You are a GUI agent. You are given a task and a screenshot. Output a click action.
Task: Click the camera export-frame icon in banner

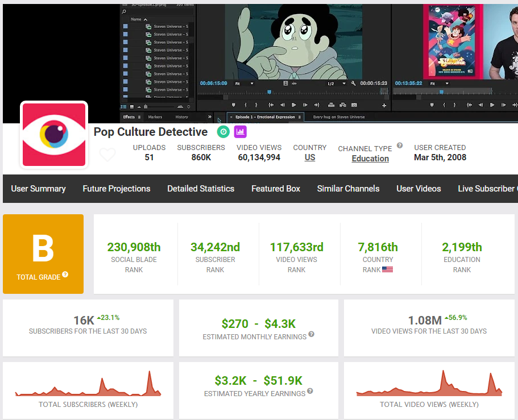pos(354,105)
